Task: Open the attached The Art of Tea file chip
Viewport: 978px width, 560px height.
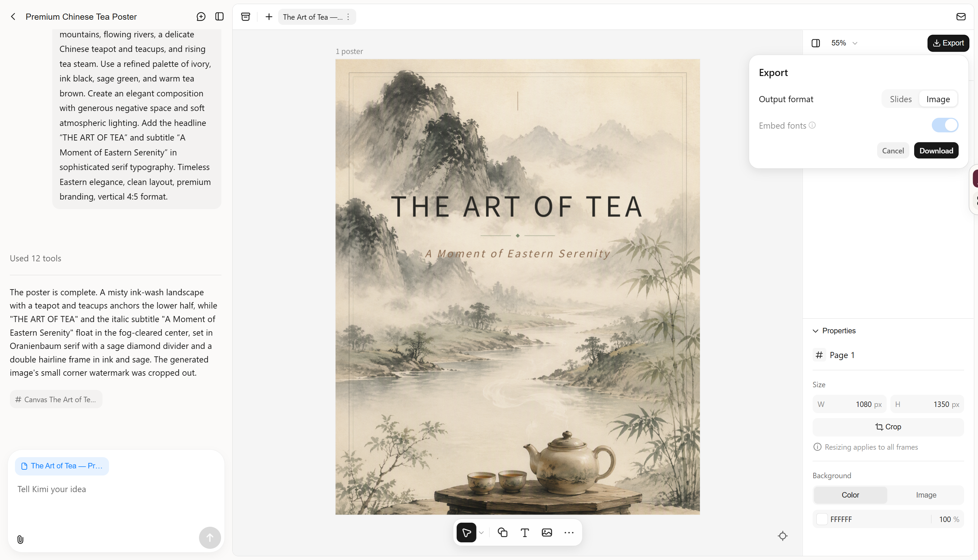Action: click(62, 466)
